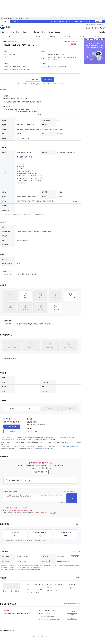This screenshot has width=105, height=644.
Task: Click the 관심기업 star button
Action: [x=7, y=591]
